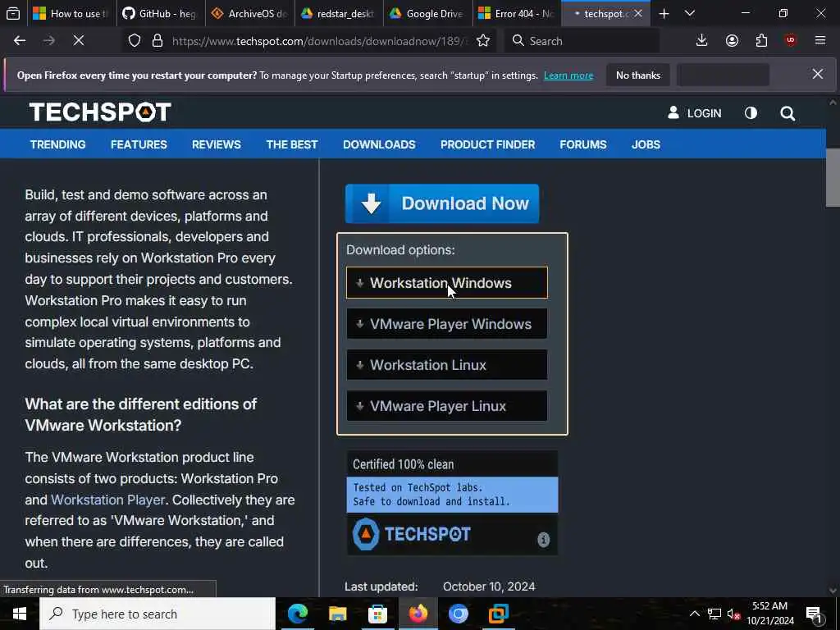Click the network status tray icon
Image resolution: width=840 pixels, height=630 pixels.
[x=714, y=614]
